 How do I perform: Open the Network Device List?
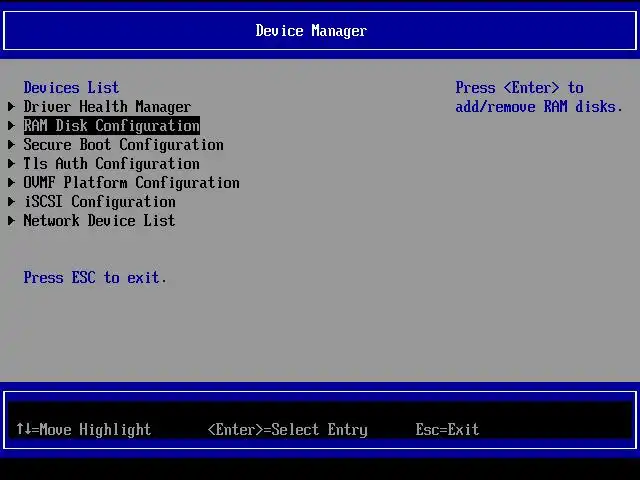coord(99,221)
